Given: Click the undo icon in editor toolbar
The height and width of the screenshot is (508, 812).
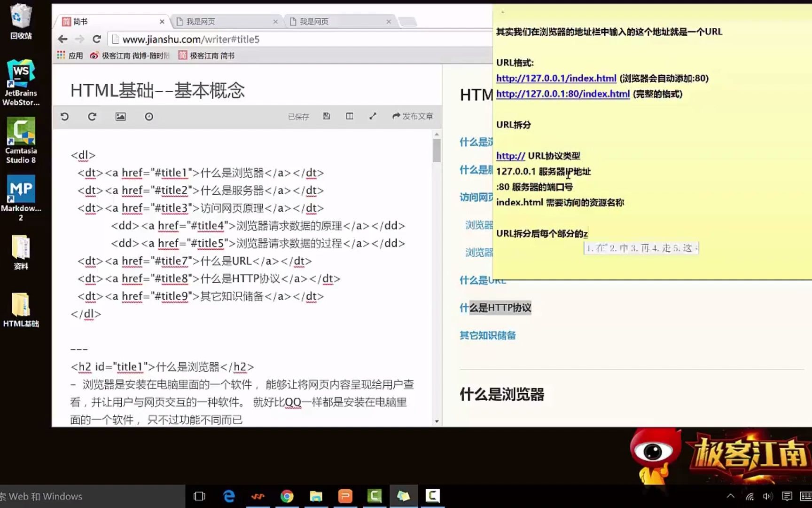Looking at the screenshot, I should pos(65,116).
